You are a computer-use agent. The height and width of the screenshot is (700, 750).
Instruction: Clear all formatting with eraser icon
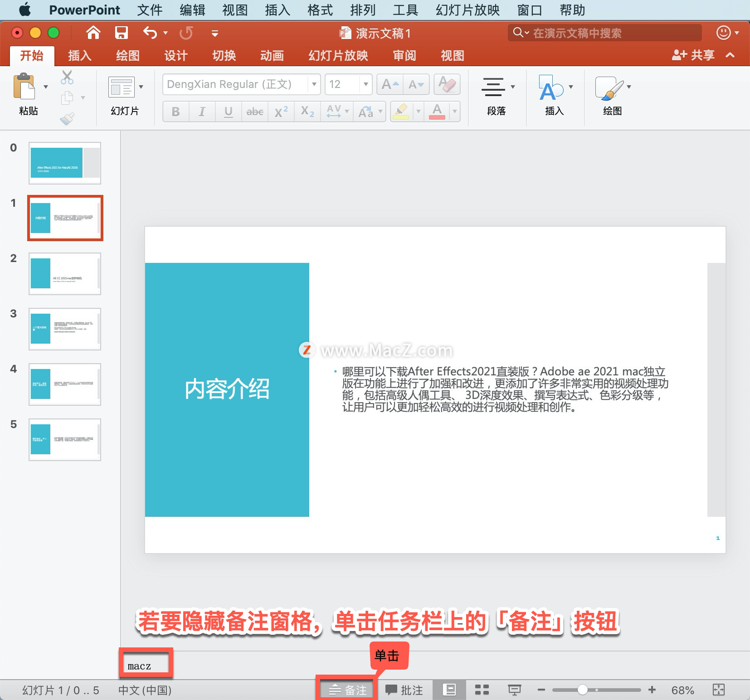(x=447, y=84)
